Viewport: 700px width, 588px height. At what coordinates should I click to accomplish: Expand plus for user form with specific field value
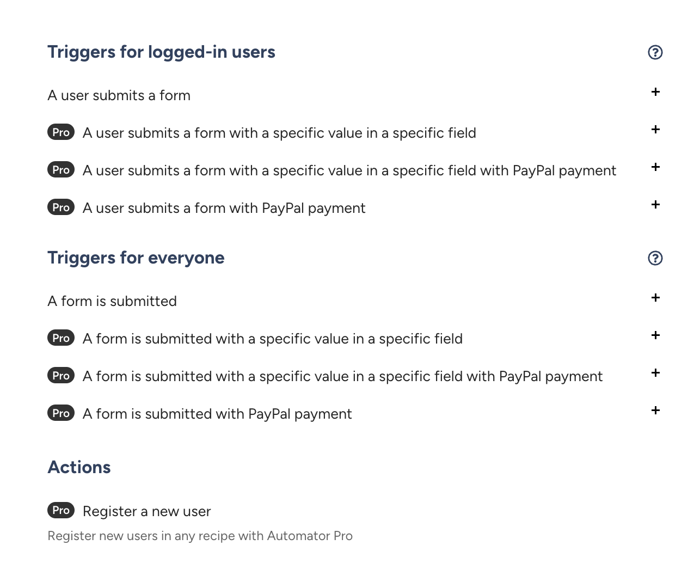[655, 130]
